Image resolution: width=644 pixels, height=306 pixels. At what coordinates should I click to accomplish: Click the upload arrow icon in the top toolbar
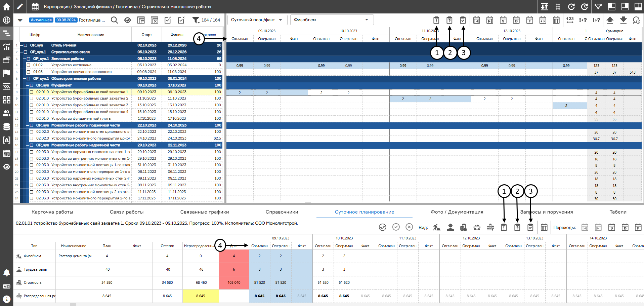610,20
